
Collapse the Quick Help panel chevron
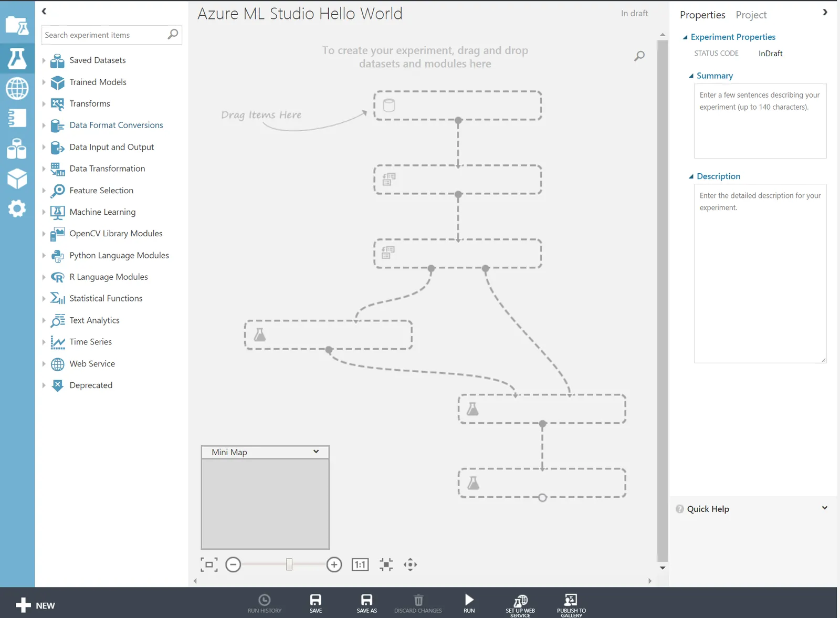[x=824, y=508]
